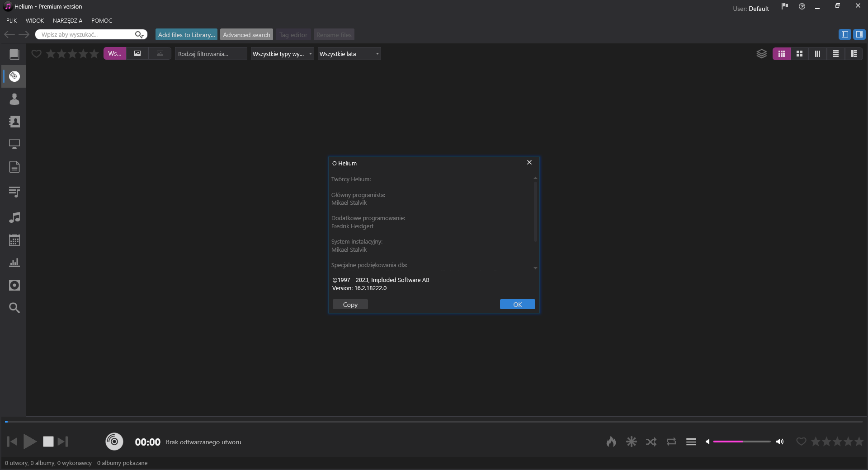Click the back navigation arrow
868x470 pixels.
9,34
